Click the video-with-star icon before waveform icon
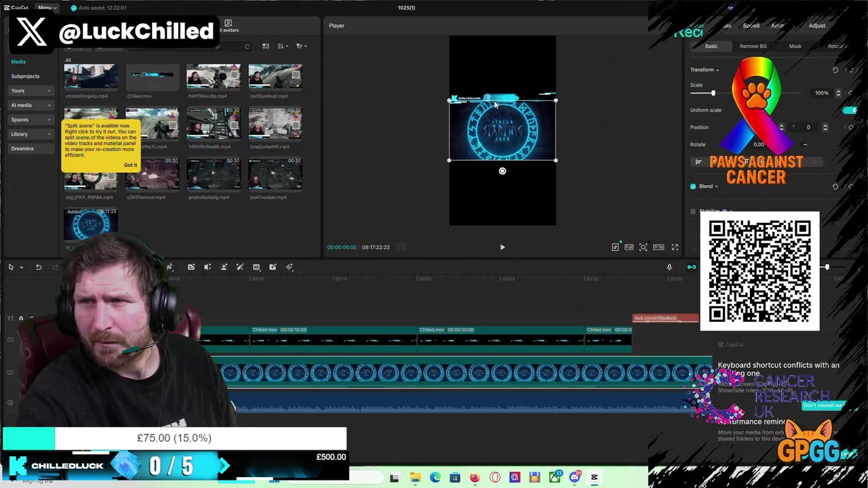 [x=273, y=267]
